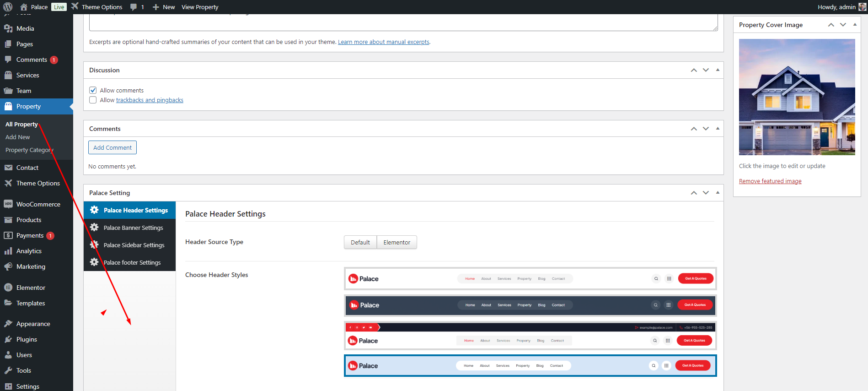Open the comments bubble icon in admin bar
The width and height of the screenshot is (868, 391).
[134, 7]
